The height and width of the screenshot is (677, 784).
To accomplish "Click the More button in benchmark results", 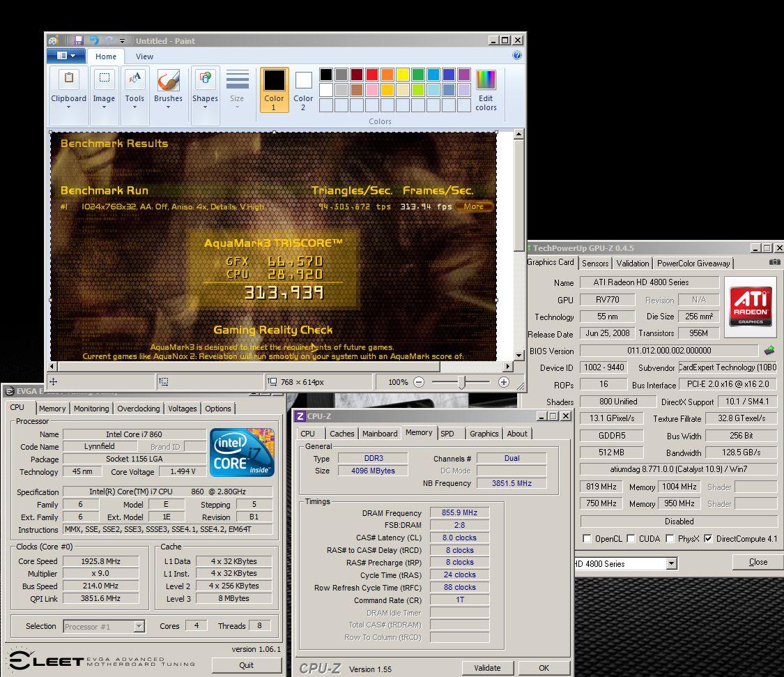I will coord(473,206).
